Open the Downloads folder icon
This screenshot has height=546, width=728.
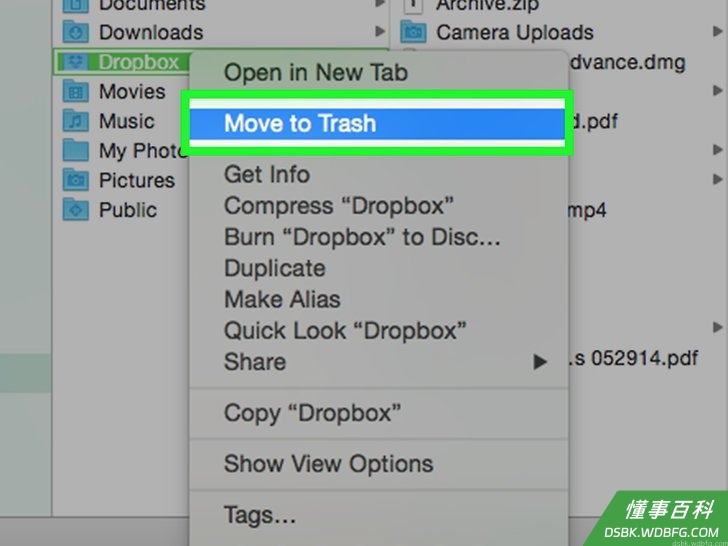75,32
